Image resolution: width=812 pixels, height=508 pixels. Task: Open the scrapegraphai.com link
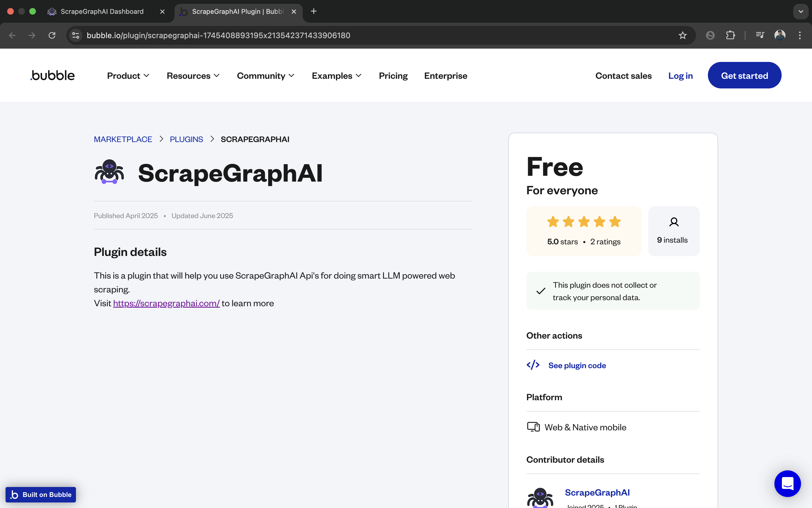[x=167, y=303]
